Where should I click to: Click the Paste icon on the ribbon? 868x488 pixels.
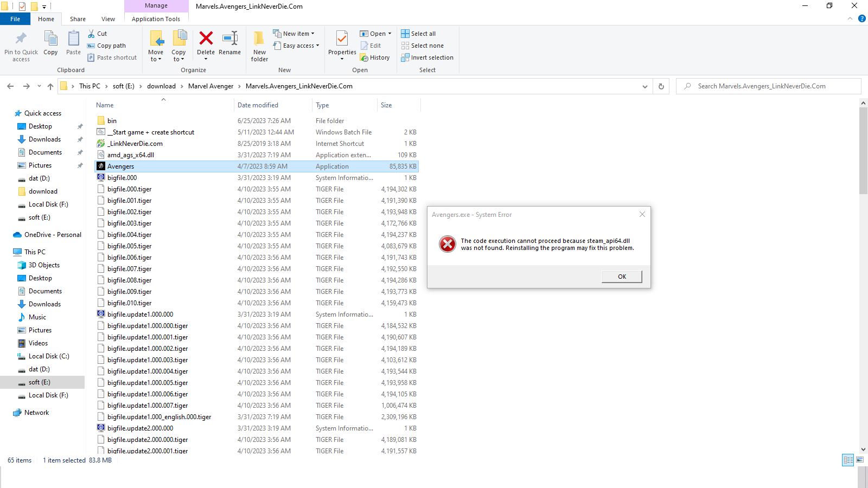pyautogui.click(x=73, y=43)
